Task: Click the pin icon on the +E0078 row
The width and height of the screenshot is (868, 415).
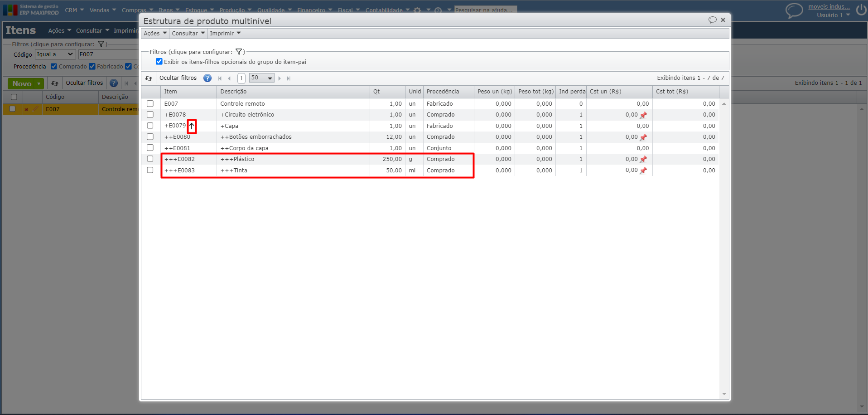Action: click(643, 115)
